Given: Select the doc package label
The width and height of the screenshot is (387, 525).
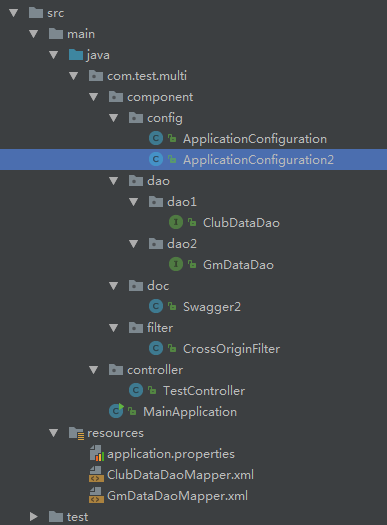Looking at the screenshot, I should pos(158,286).
